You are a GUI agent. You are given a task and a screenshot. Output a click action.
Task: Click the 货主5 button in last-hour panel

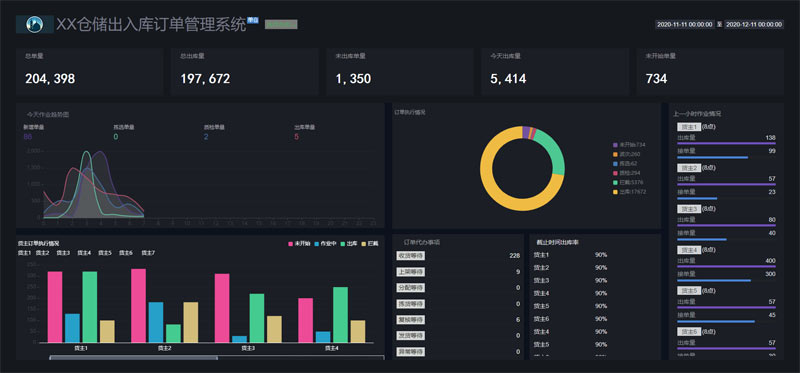pos(689,291)
